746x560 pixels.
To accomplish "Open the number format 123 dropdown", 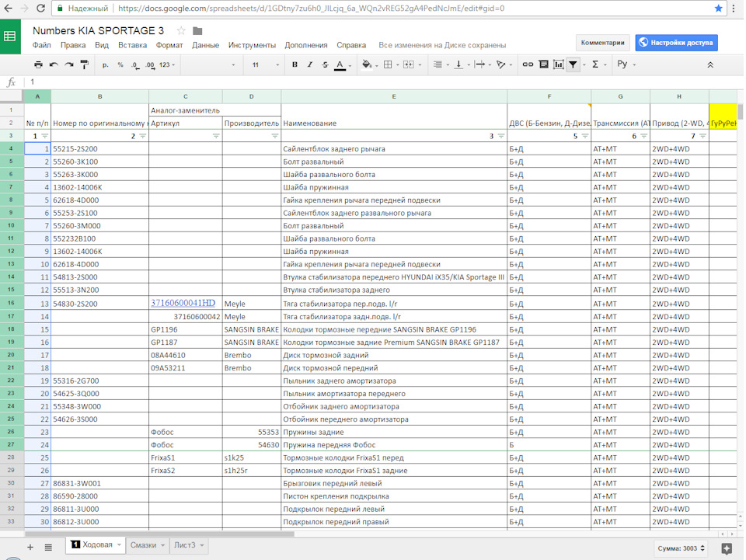I will pyautogui.click(x=167, y=64).
